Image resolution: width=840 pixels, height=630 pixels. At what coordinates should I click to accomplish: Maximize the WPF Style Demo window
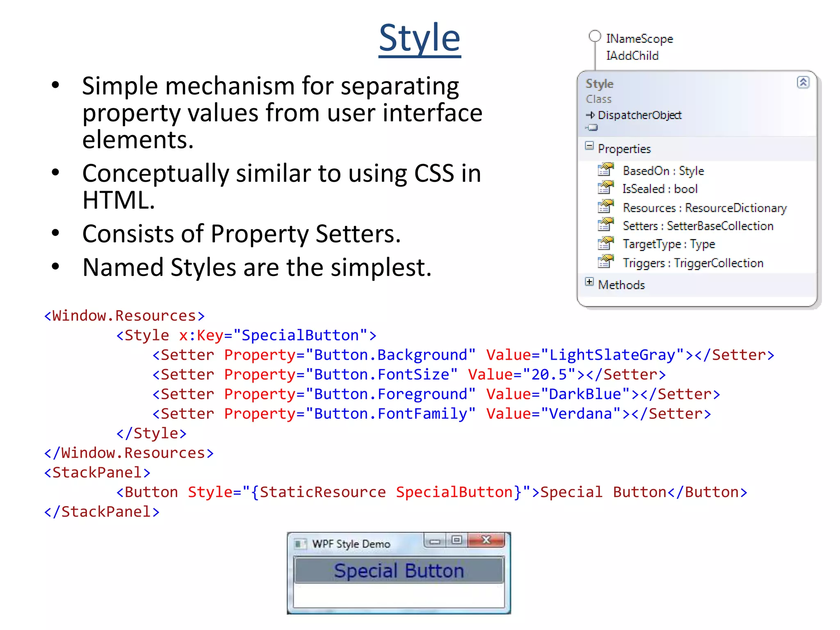(457, 540)
